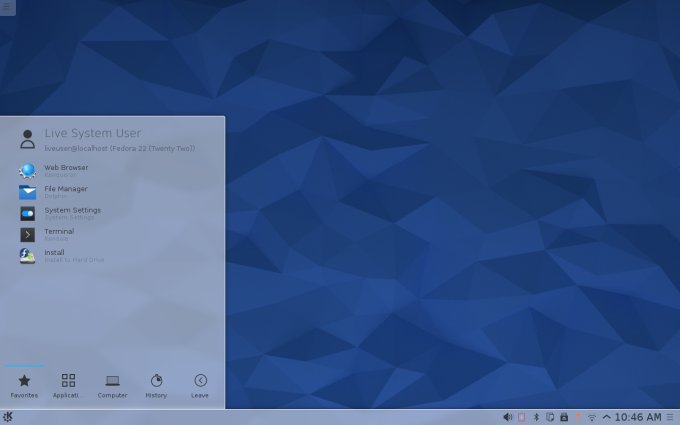Open the panel toolbox menu button
This screenshot has height=425, width=680.
tap(671, 417)
